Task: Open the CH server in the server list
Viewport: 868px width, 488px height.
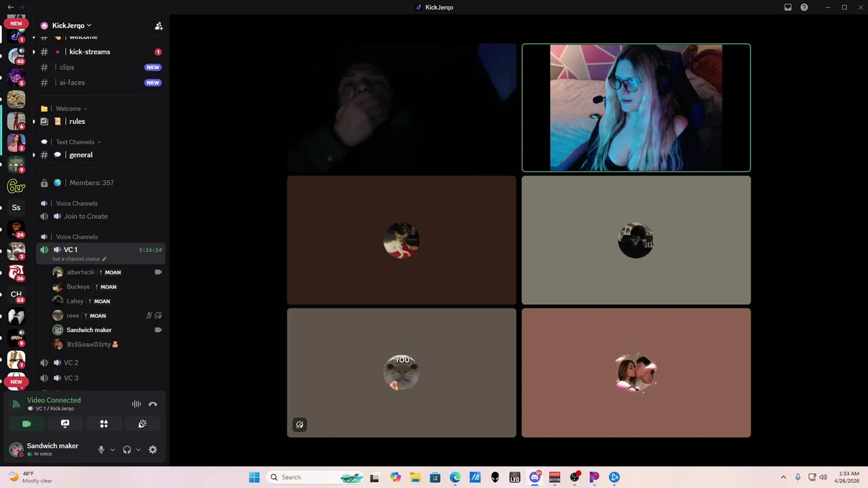Action: (16, 294)
